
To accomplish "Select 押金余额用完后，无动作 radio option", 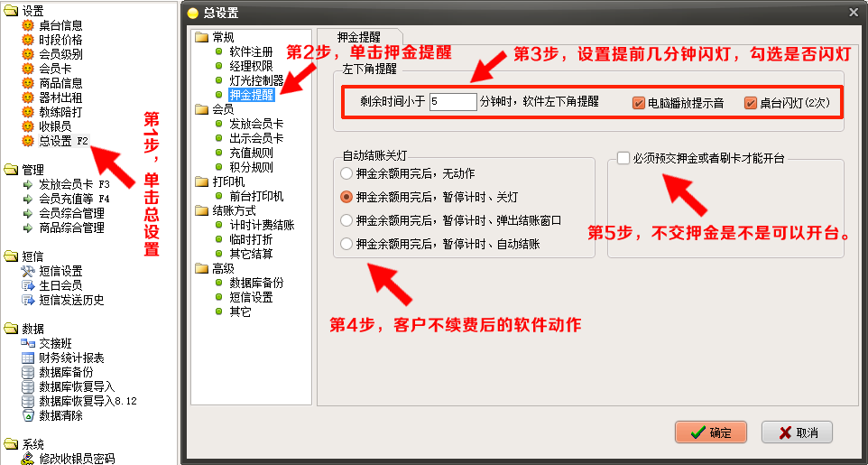I will click(346, 173).
